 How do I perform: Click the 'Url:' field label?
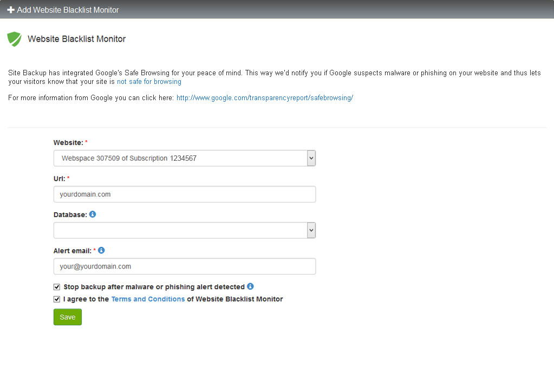point(59,179)
